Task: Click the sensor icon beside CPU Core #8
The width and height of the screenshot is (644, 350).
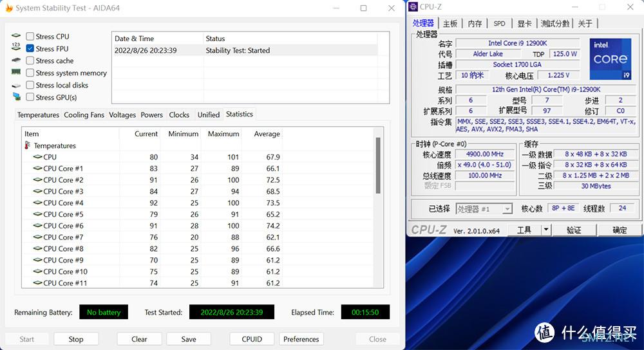Action: (x=37, y=248)
